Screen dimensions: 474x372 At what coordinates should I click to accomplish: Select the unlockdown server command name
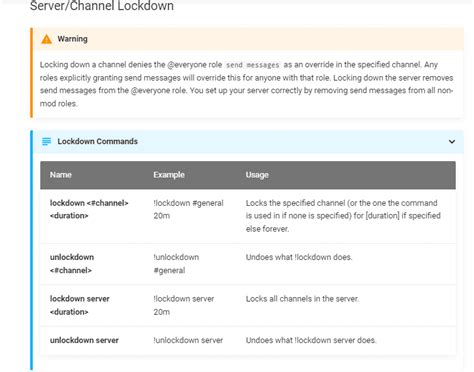pos(84,340)
